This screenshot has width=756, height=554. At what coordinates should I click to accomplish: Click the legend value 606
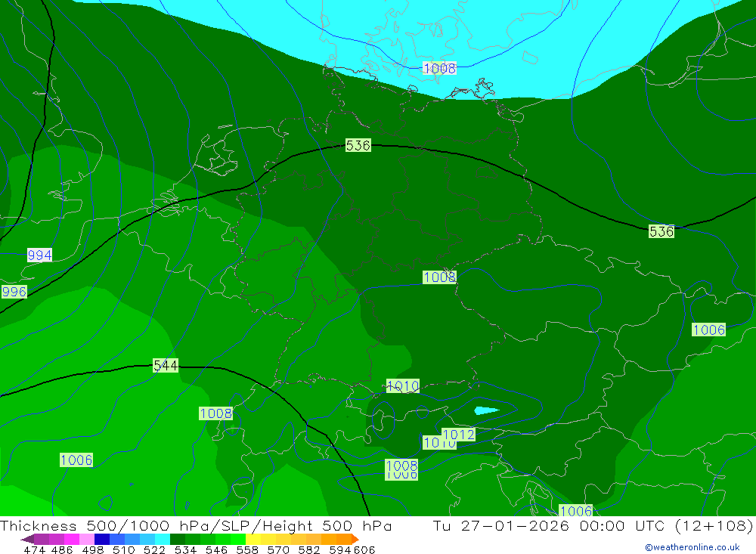[x=364, y=549]
